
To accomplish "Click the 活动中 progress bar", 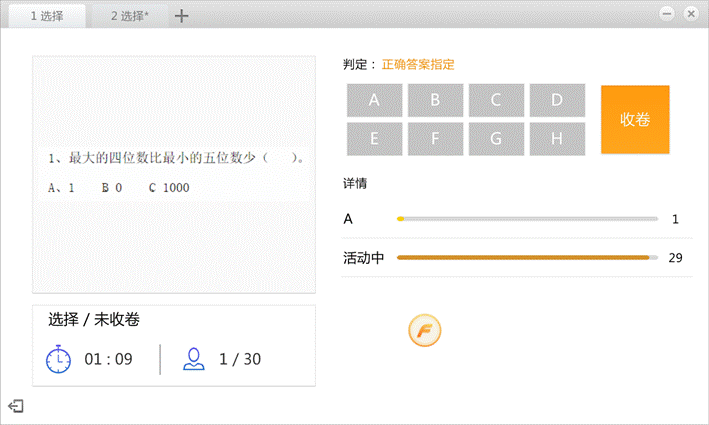I will (526, 258).
